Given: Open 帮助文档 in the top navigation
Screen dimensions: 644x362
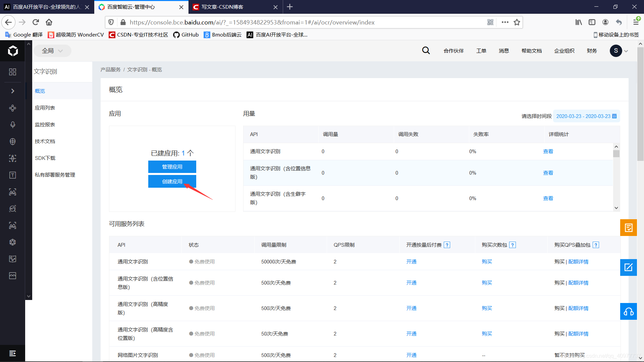Looking at the screenshot, I should click(531, 51).
